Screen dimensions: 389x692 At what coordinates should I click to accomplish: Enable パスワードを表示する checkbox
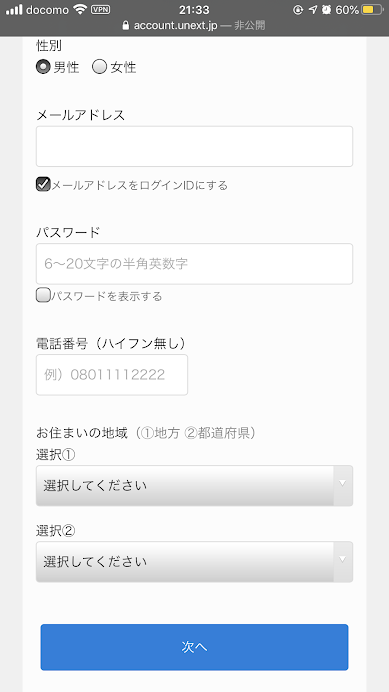point(43,295)
